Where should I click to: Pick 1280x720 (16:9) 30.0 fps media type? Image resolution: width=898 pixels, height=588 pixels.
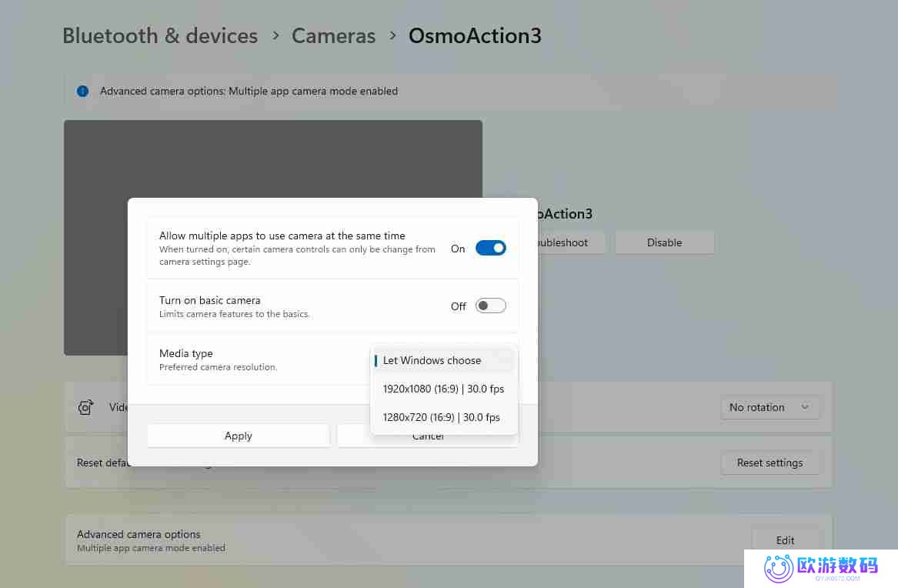tap(441, 417)
